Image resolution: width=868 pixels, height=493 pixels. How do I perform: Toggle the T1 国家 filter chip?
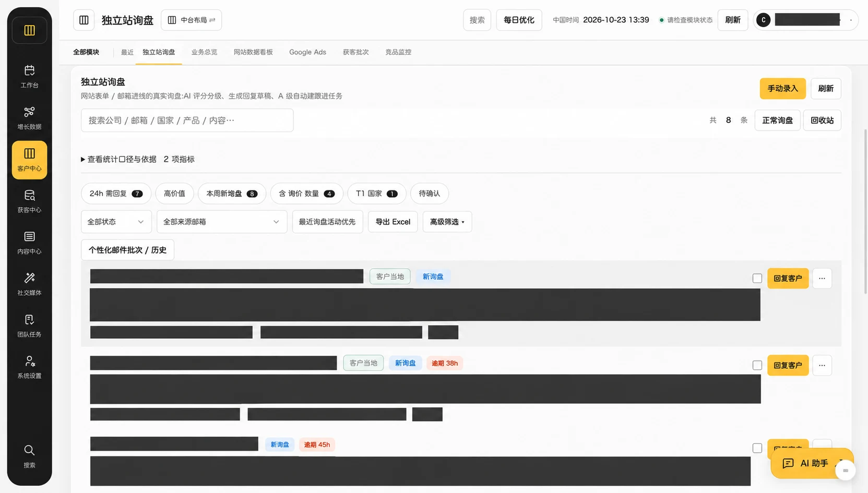point(377,194)
